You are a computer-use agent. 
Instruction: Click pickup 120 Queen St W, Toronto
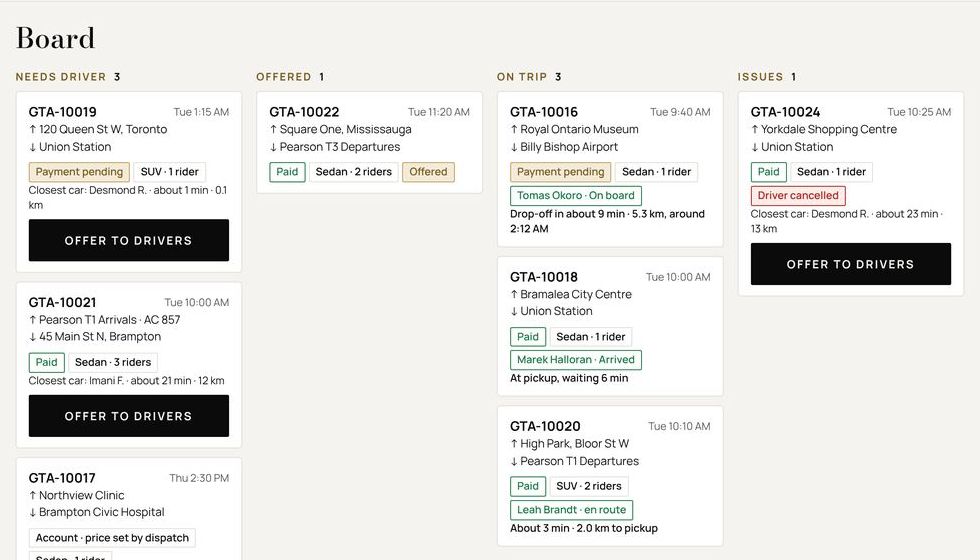[x=98, y=129]
